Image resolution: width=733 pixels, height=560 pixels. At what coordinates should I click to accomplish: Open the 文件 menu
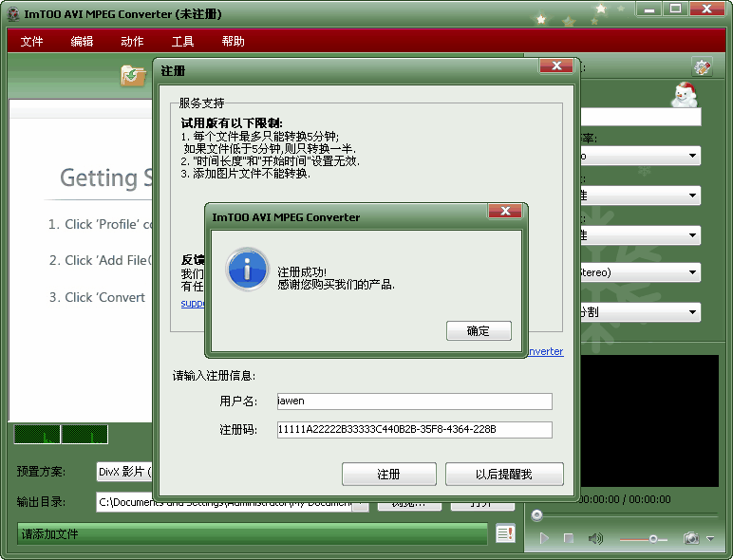[31, 41]
